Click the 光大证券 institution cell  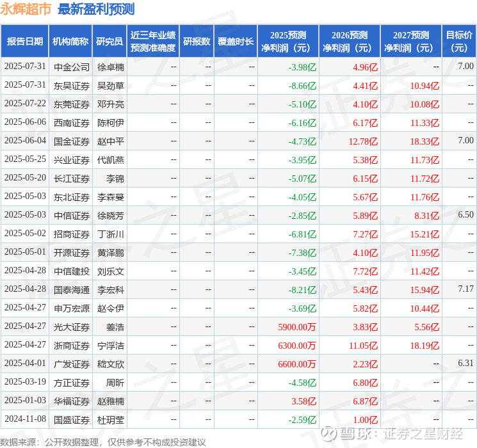(x=72, y=327)
